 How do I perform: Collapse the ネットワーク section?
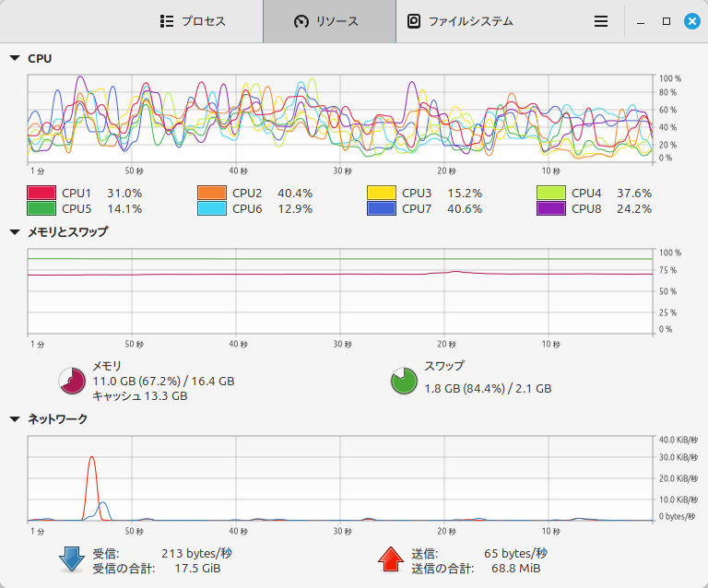15,418
